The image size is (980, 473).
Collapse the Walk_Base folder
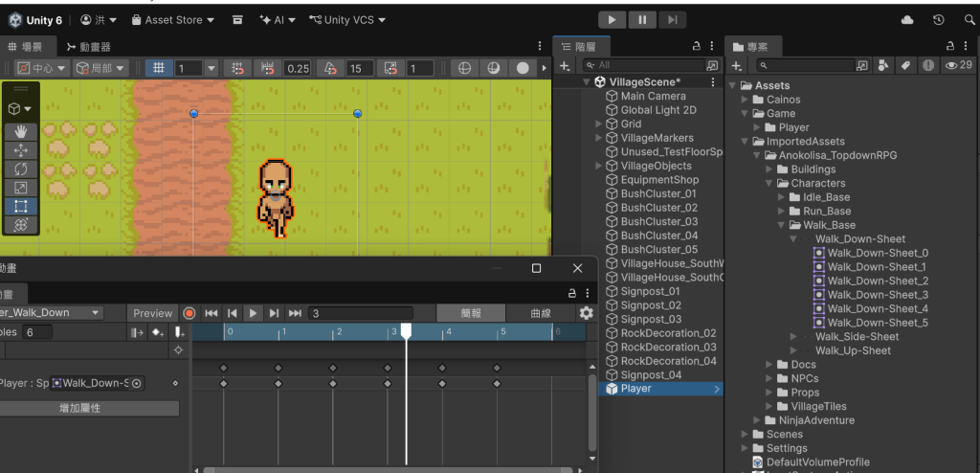pos(781,225)
